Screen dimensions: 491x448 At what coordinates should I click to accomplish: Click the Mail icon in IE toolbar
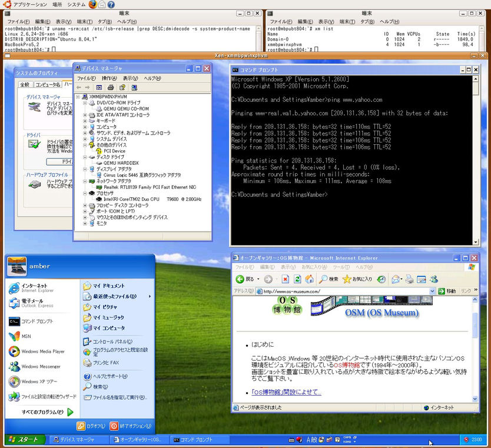(396, 279)
